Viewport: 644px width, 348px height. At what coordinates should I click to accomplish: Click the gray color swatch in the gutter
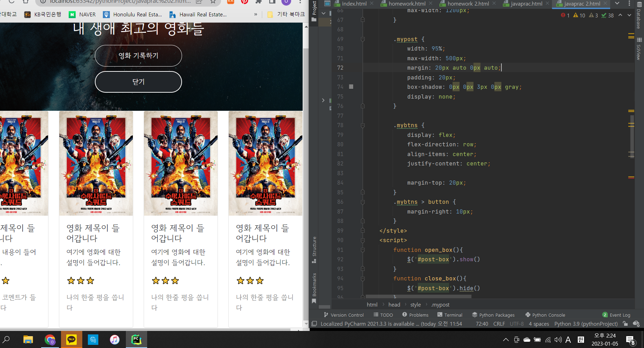[351, 87]
